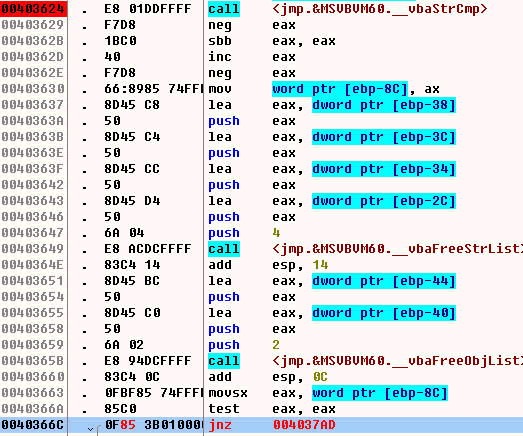Click the mov mnemonic at 00403630
The height and width of the screenshot is (436, 523).
[220, 89]
